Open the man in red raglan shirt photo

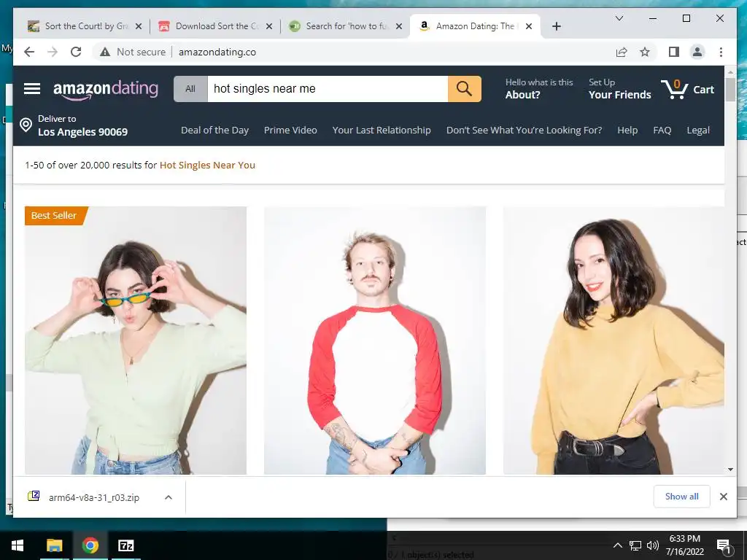[375, 341]
